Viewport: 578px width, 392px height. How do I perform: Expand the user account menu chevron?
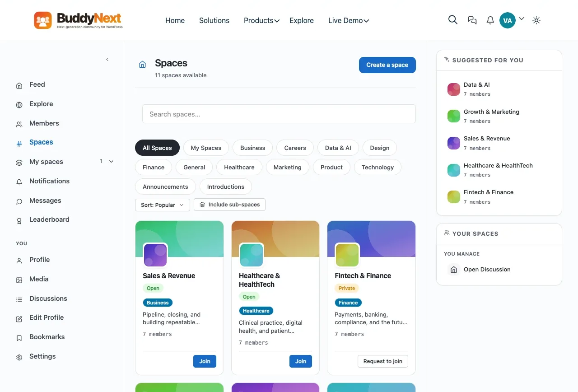coord(522,19)
